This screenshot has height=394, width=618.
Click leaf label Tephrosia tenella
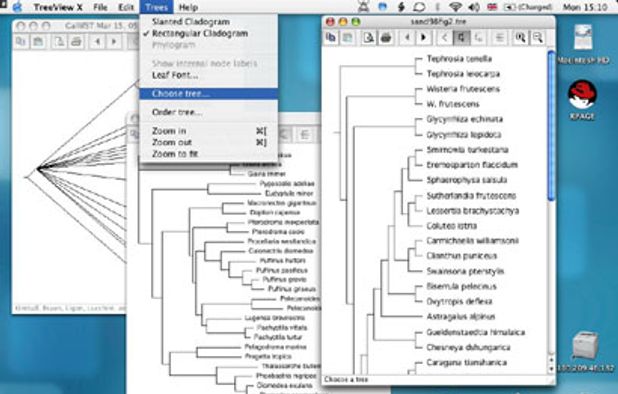(459, 59)
